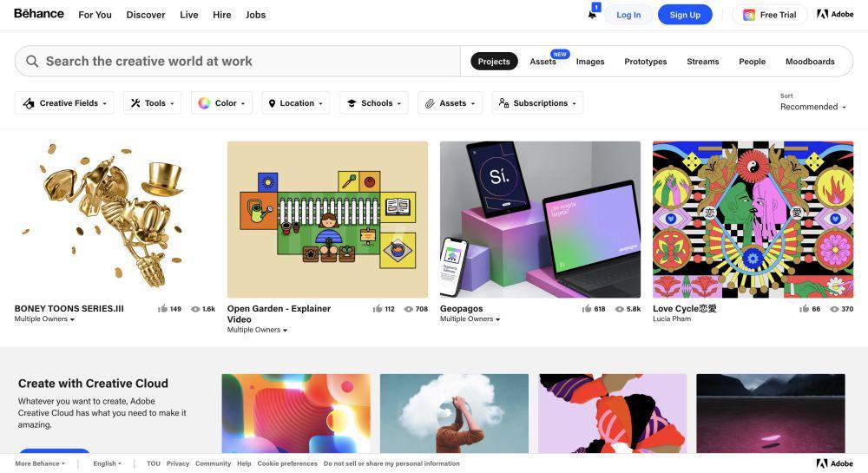
Task: Open the Color filter dropdown
Action: [221, 103]
